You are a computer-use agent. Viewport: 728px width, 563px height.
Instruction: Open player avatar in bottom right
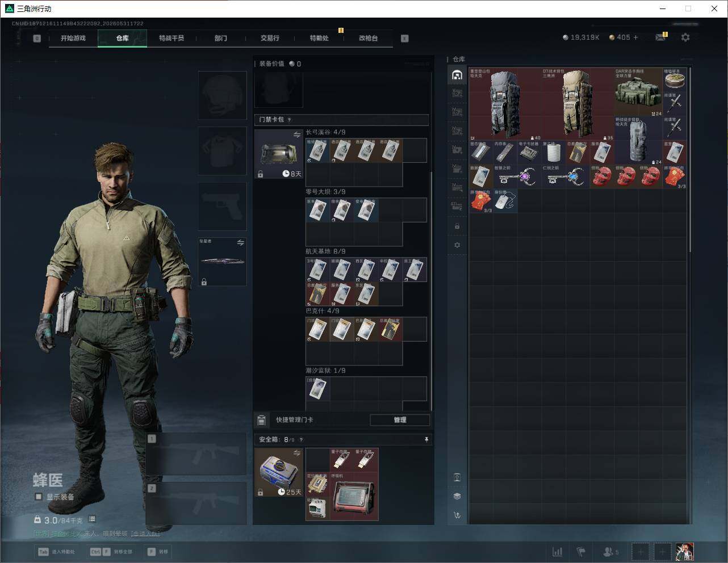684,552
